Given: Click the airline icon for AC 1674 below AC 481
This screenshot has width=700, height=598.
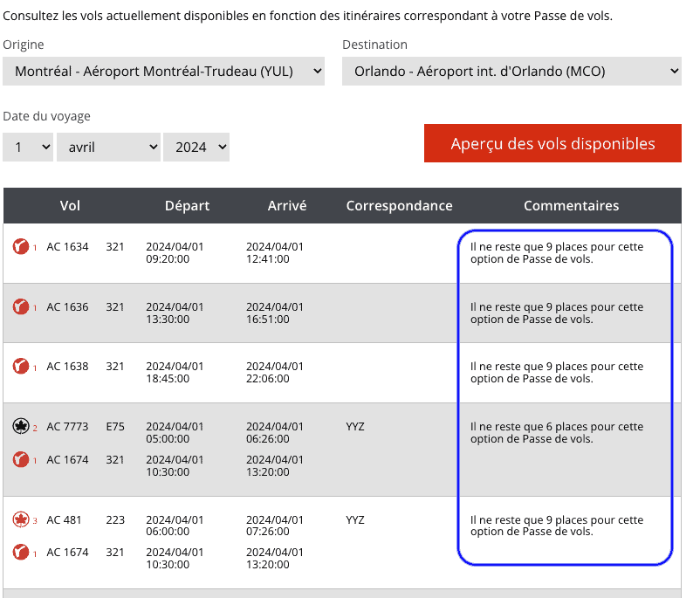Looking at the screenshot, I should 21,553.
